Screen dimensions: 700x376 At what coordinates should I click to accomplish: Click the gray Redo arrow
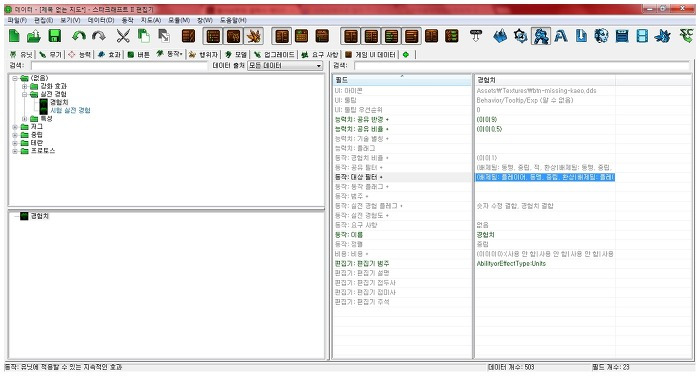pos(99,36)
